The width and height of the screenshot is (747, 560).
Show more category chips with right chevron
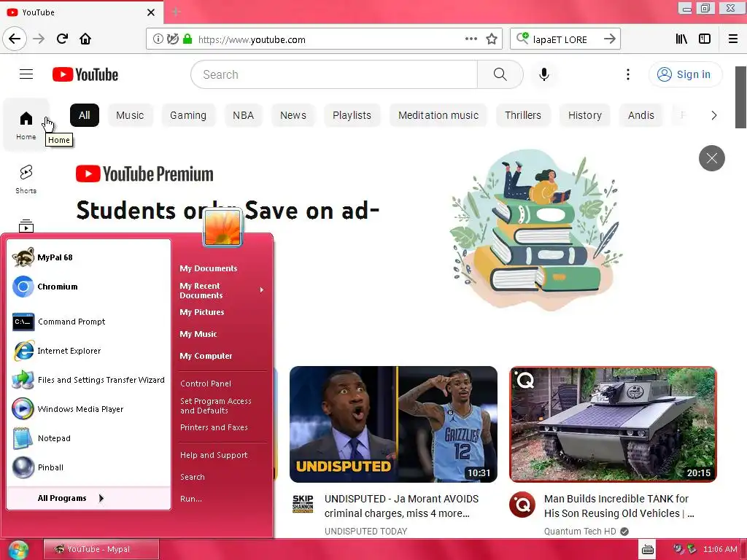click(713, 115)
